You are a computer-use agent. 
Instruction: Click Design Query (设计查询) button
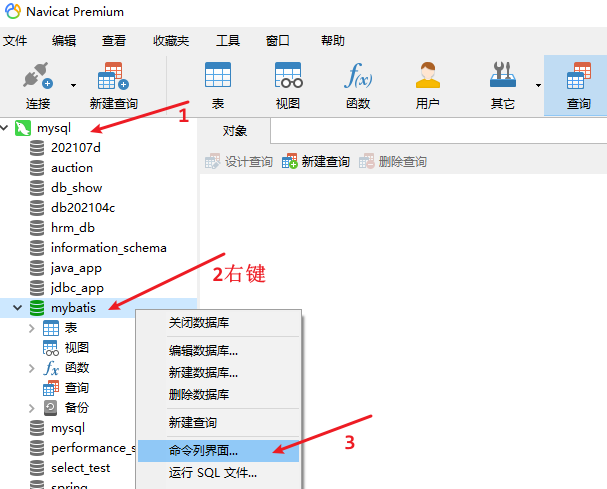[239, 161]
